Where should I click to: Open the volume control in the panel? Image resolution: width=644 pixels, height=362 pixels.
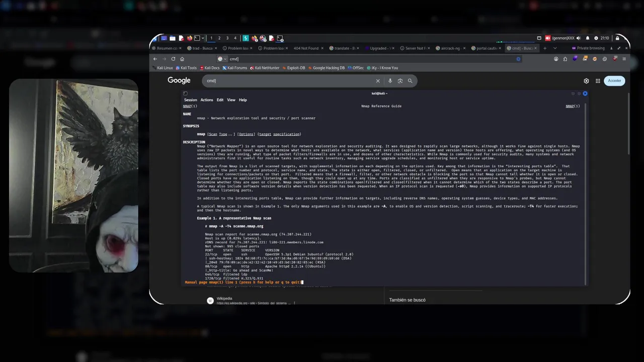(x=579, y=38)
